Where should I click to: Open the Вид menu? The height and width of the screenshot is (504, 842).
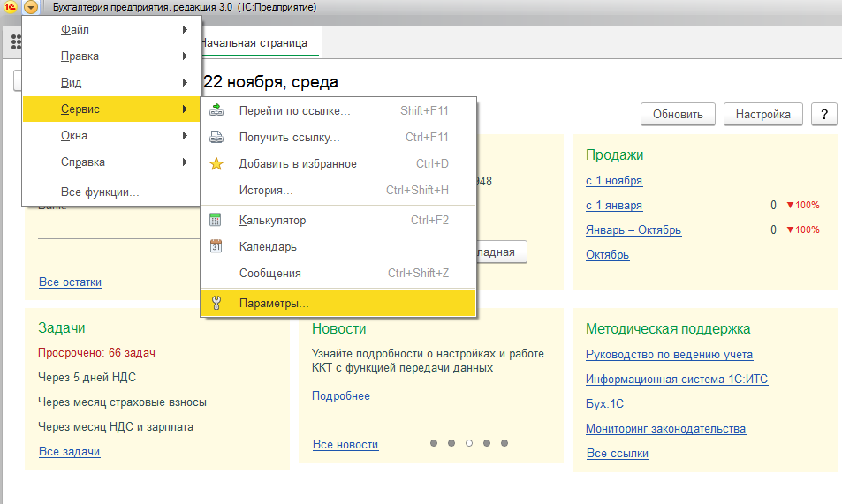point(111,83)
